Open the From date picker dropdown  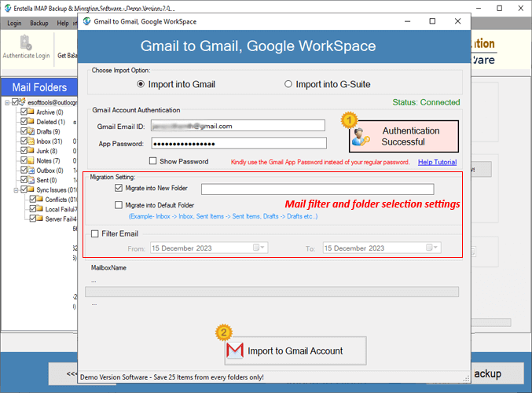259,248
